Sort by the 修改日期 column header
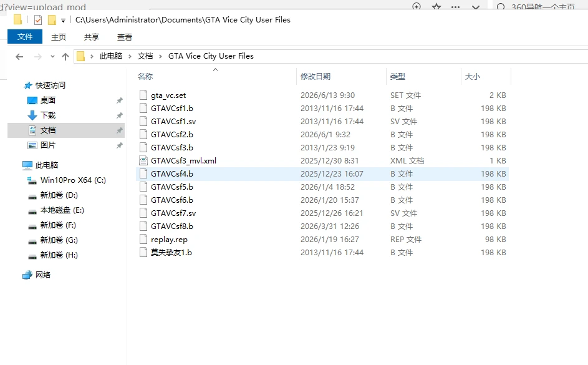Screen dimensions: 588x365 [316, 77]
